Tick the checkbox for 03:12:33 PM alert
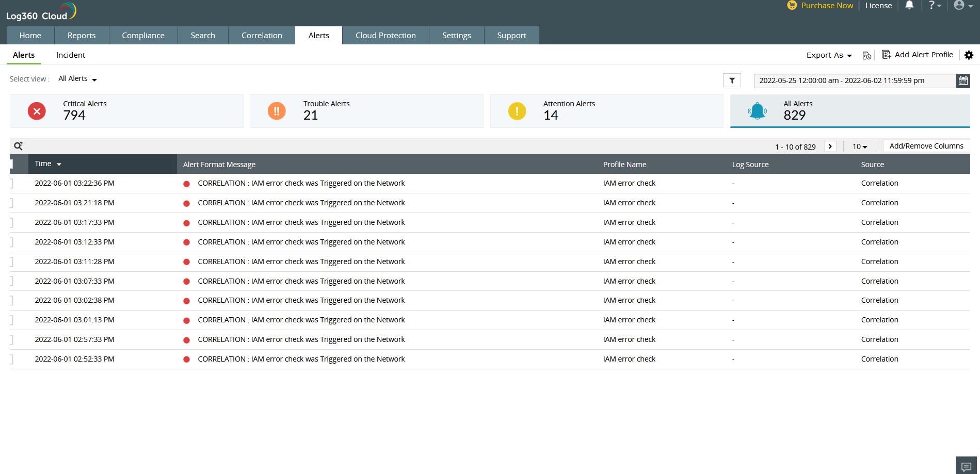The image size is (980, 474). click(11, 242)
